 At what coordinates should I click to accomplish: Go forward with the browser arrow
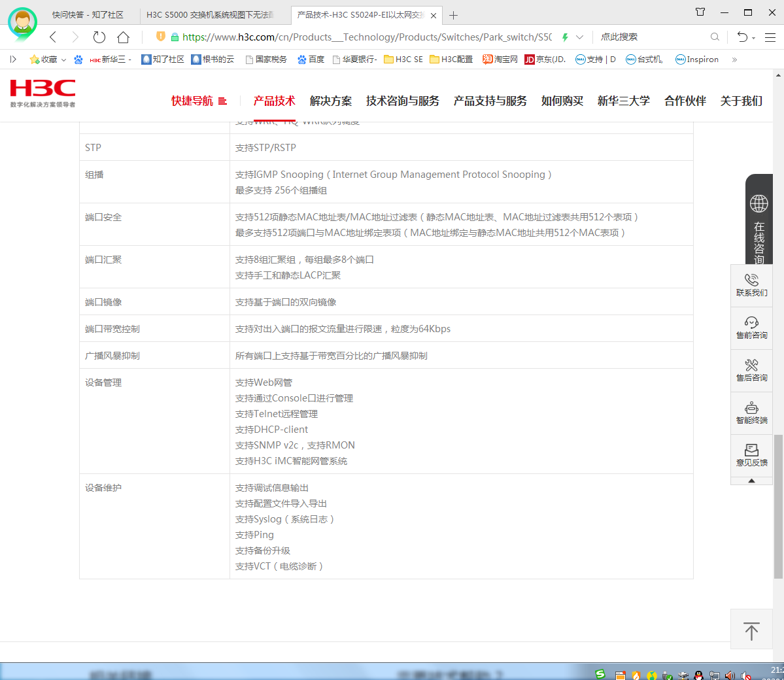(x=75, y=37)
